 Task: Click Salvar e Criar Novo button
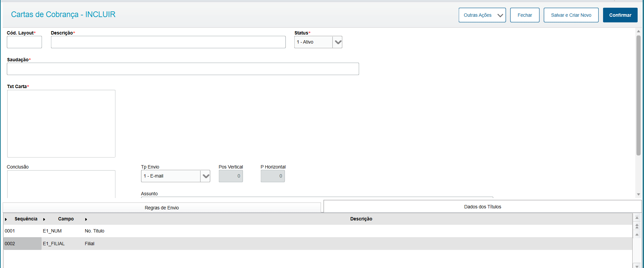tap(571, 15)
